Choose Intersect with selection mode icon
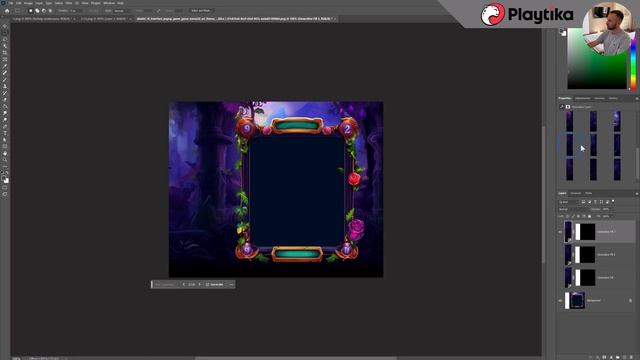640x360 pixels. 50,11
